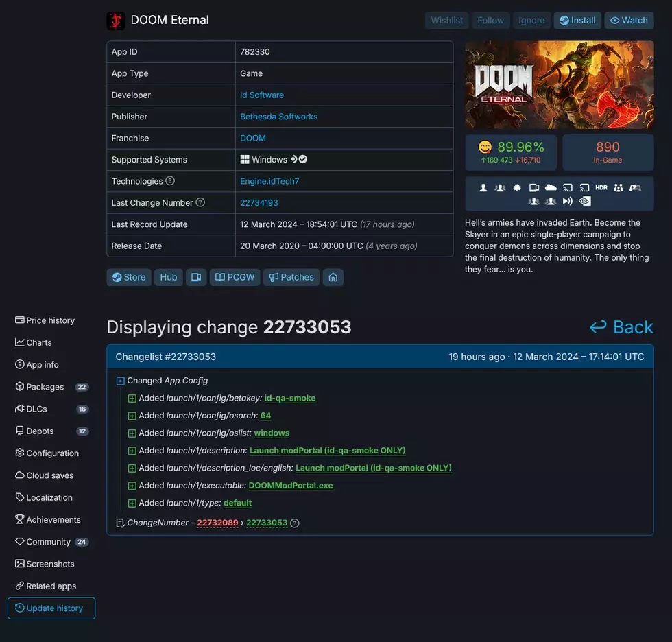Click the old change number 22732089

point(217,523)
